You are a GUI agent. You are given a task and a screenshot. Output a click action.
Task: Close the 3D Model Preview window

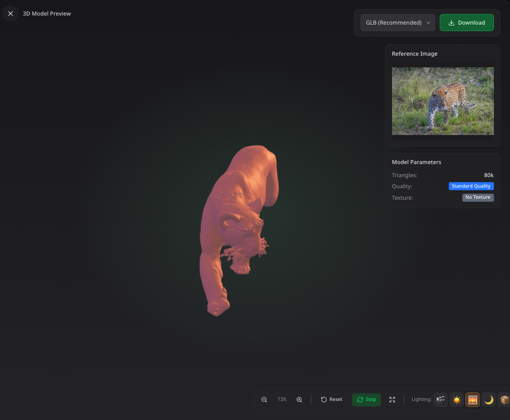[x=10, y=14]
